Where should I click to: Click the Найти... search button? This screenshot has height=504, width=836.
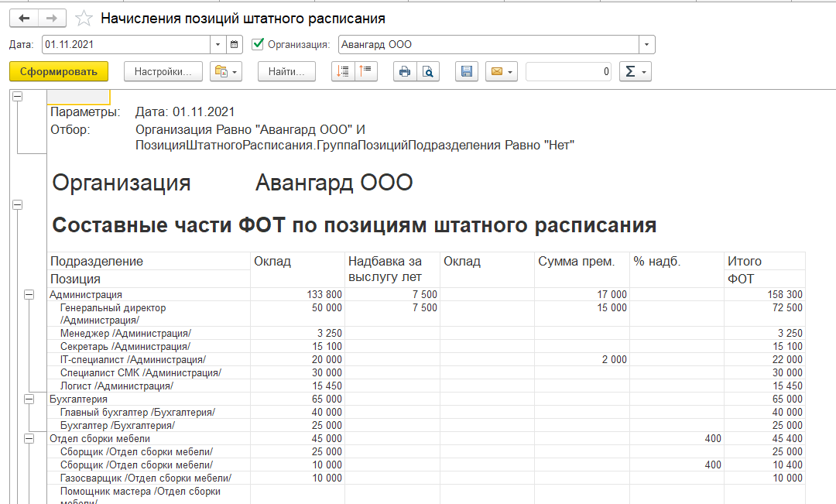coord(286,72)
